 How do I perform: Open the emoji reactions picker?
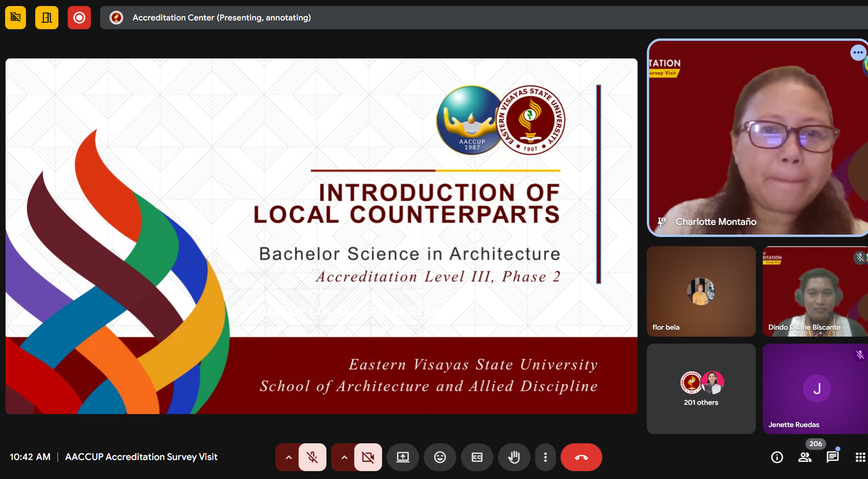pyautogui.click(x=440, y=457)
